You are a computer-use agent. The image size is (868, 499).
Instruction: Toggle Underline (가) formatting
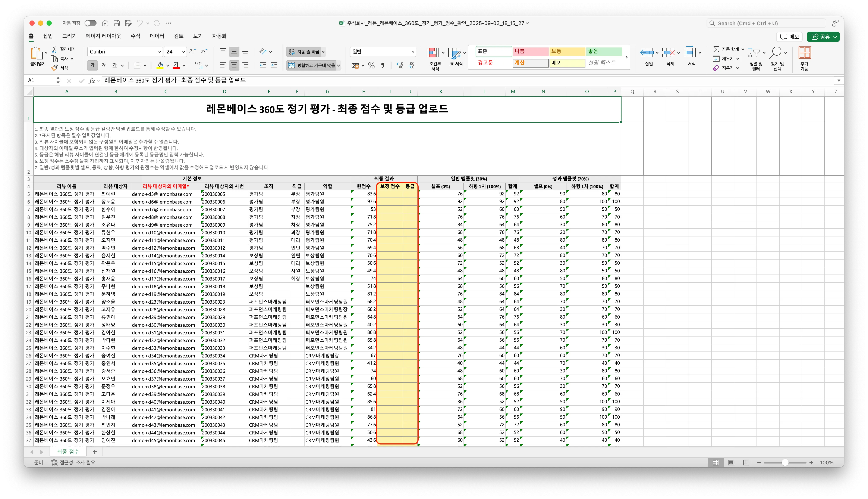pos(115,65)
